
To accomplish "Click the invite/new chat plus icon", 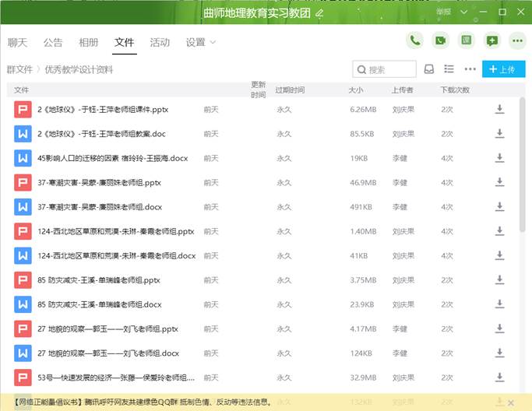I will pyautogui.click(x=491, y=41).
